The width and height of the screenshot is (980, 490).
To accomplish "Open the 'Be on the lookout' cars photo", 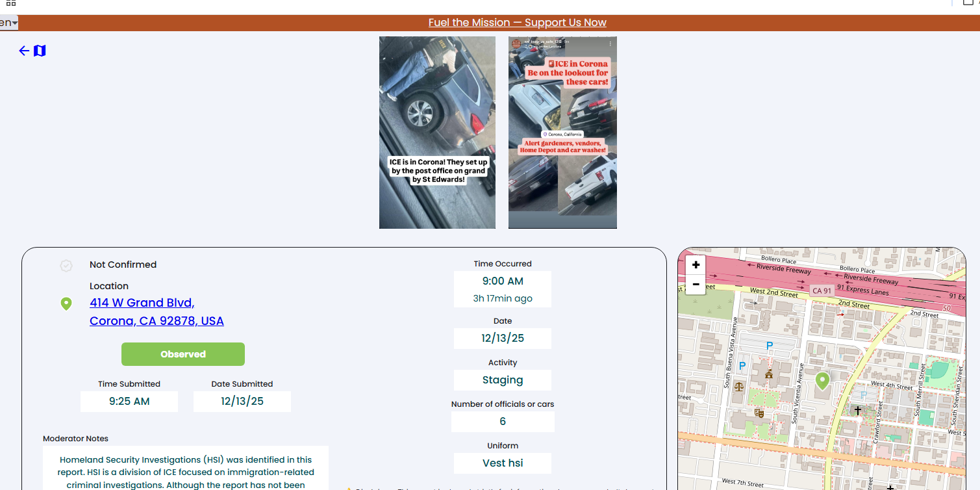I will coord(562,133).
